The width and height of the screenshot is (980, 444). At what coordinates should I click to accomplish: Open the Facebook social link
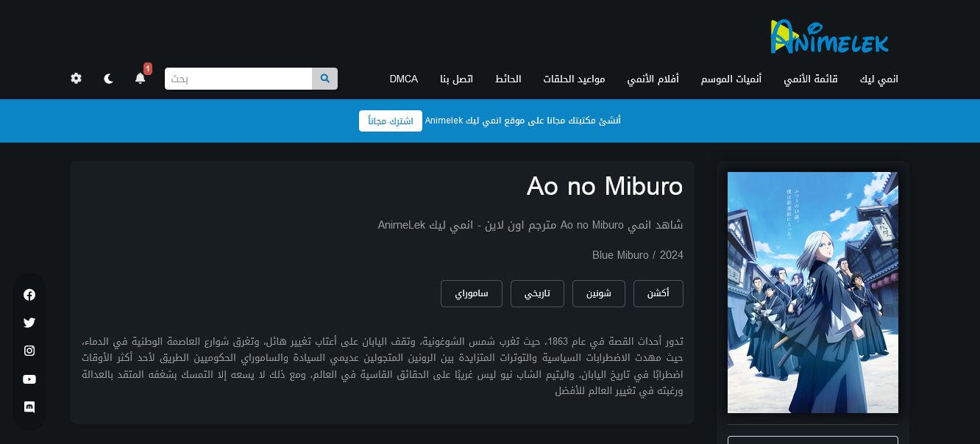point(29,295)
